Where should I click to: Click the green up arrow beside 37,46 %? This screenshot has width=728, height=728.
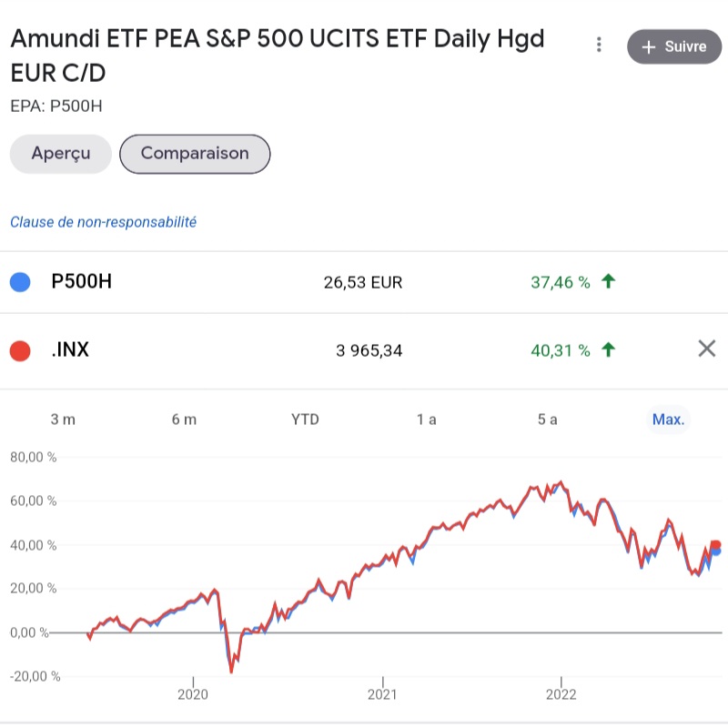(x=609, y=282)
